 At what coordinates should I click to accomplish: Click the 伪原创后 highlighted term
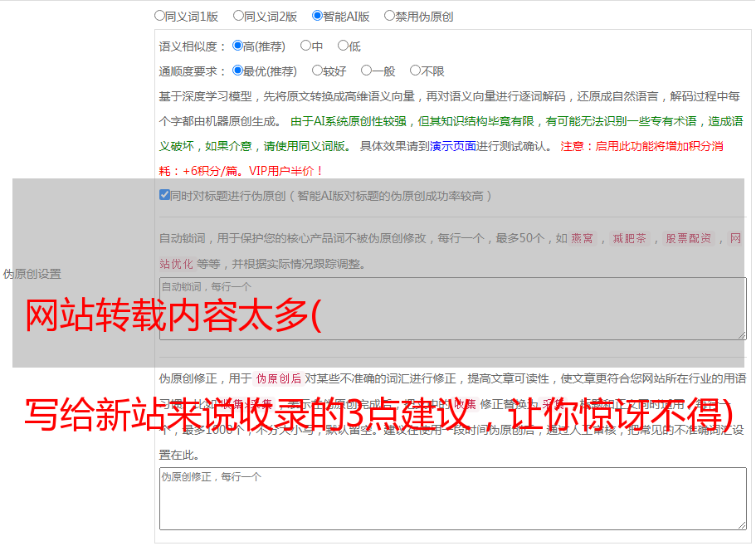(x=279, y=378)
